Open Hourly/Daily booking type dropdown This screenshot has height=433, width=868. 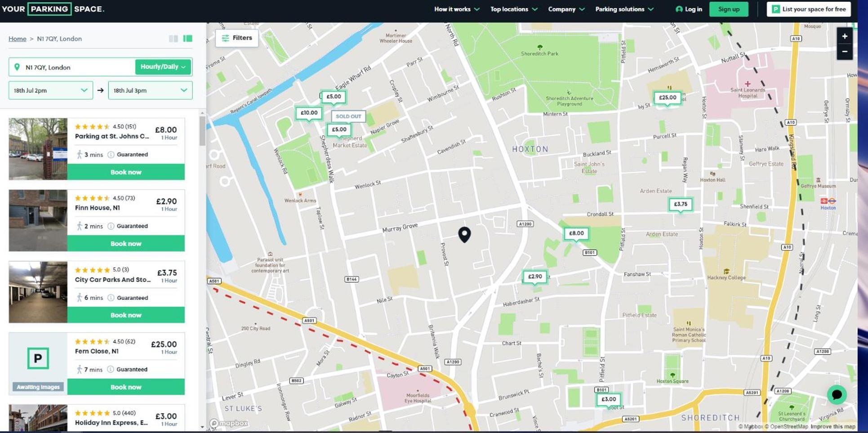pyautogui.click(x=163, y=67)
